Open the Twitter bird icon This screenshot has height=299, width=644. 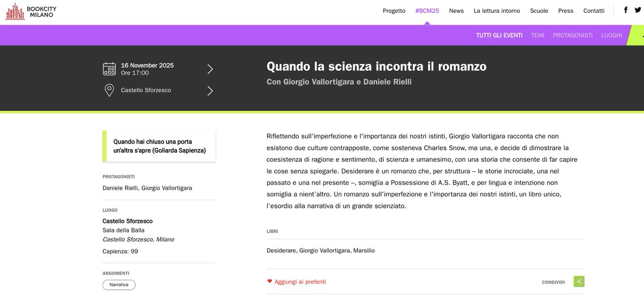coord(638,10)
